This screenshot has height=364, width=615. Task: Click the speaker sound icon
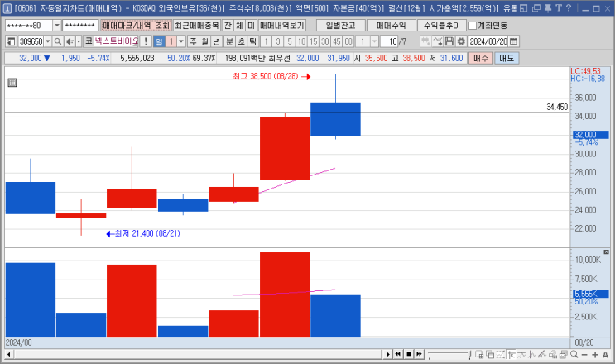point(70,41)
